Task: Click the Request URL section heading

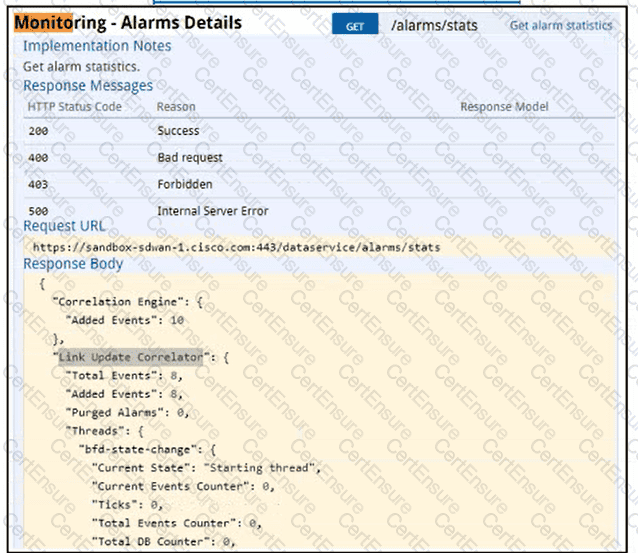Action: click(64, 226)
